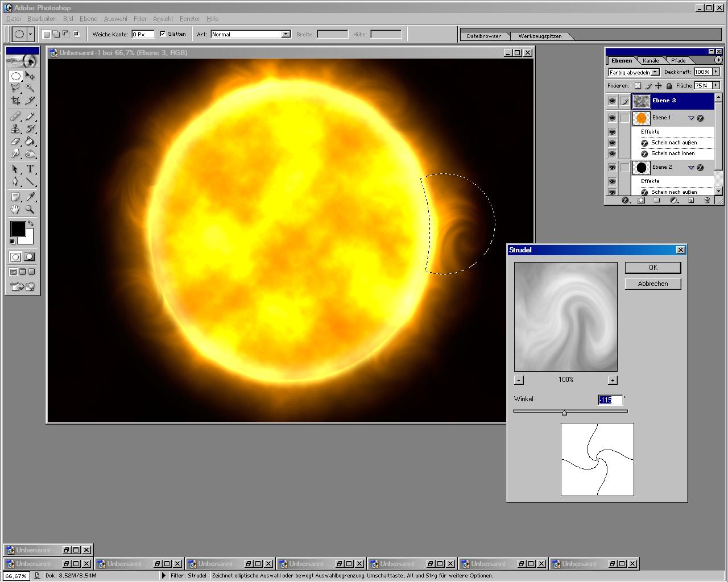The width and height of the screenshot is (728, 582).
Task: Select the Line tool
Action: (30, 182)
